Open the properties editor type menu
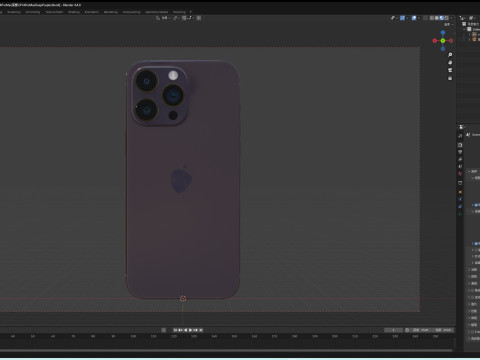 tap(462, 127)
